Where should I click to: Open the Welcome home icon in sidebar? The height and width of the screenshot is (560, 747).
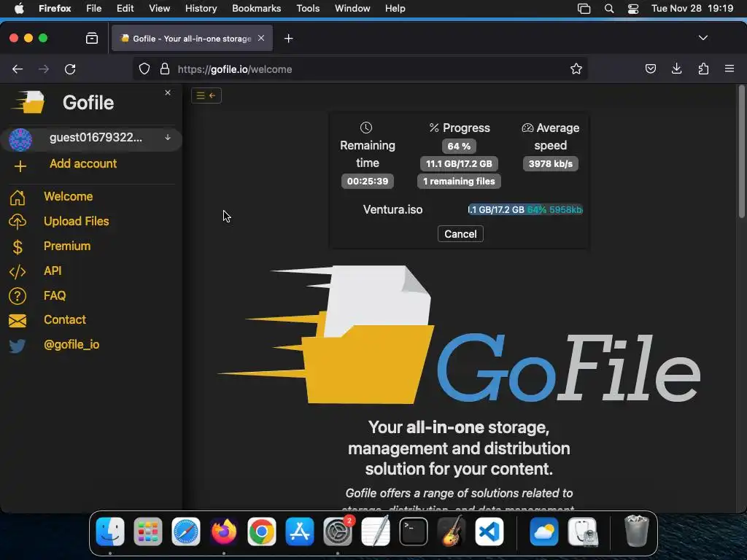(x=18, y=197)
